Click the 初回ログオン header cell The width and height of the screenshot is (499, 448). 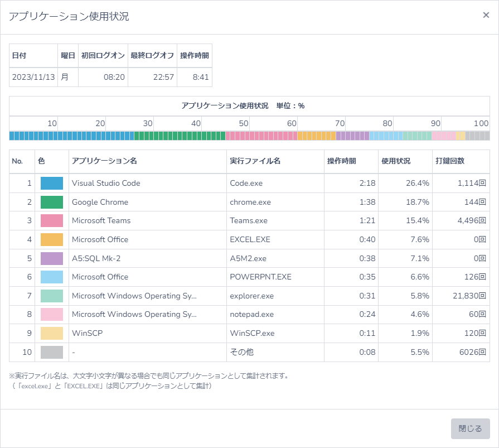pyautogui.click(x=103, y=55)
